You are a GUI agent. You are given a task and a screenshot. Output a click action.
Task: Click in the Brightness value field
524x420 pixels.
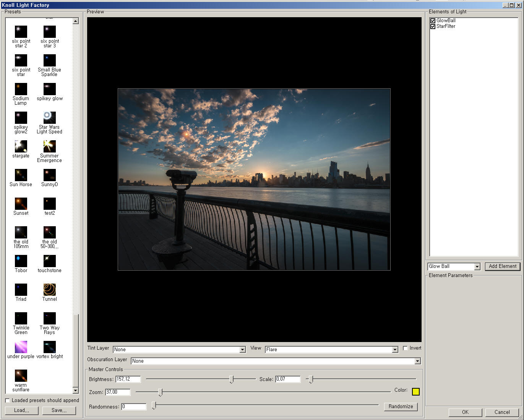coord(128,379)
